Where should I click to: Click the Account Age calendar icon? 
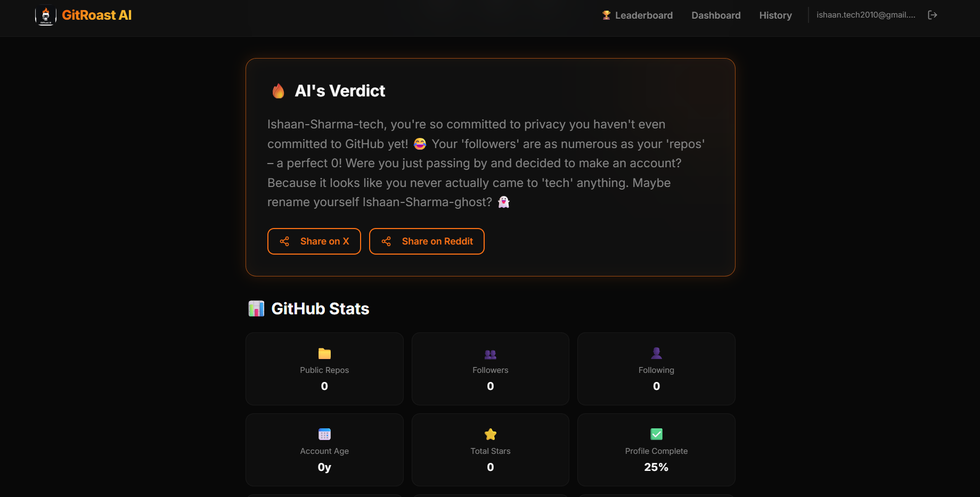(324, 434)
